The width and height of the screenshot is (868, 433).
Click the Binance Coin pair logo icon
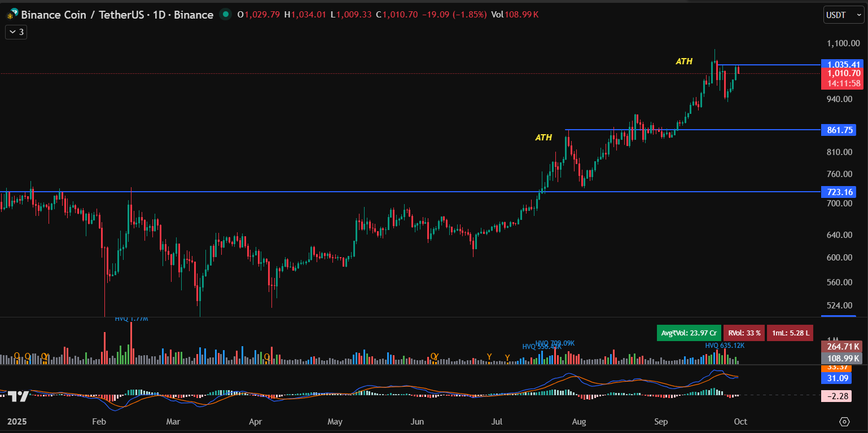click(12, 15)
